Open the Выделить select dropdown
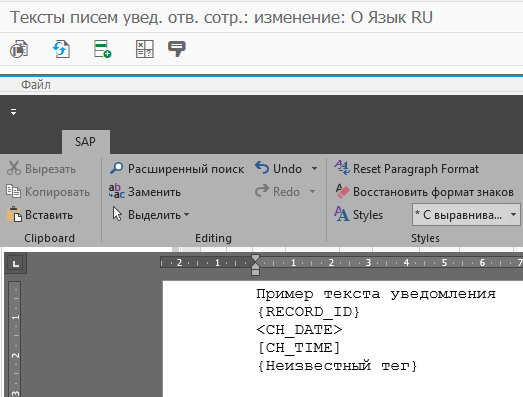 pyautogui.click(x=150, y=215)
